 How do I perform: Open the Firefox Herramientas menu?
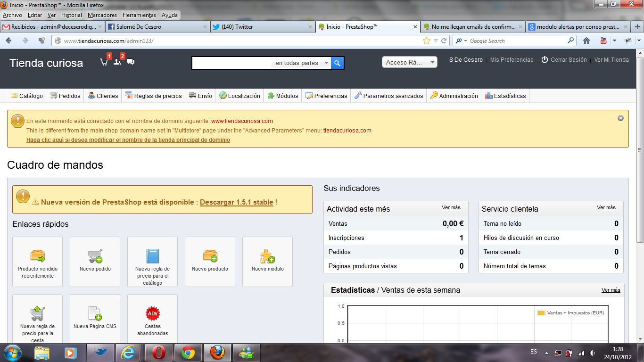(139, 15)
